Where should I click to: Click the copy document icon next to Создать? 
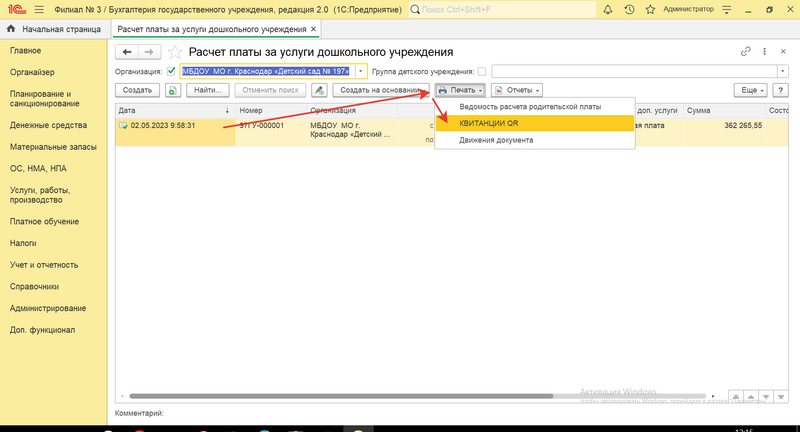coord(173,90)
